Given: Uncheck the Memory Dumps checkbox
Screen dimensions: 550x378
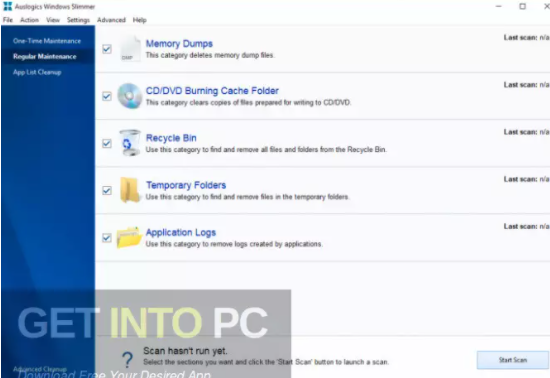Looking at the screenshot, I should point(107,49).
